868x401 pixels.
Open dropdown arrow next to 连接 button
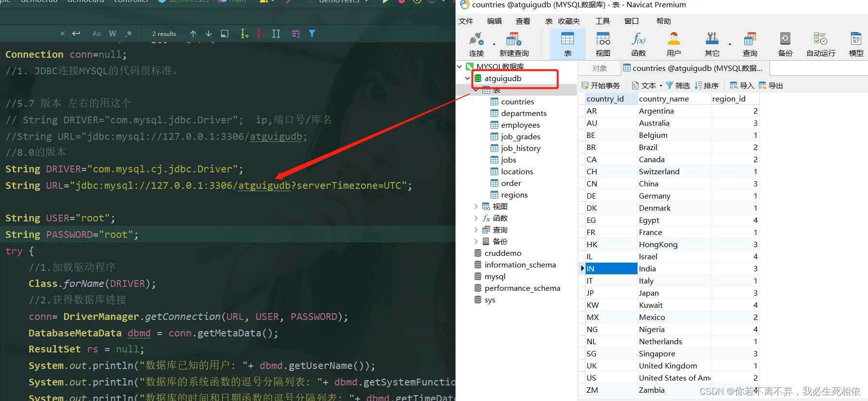pyautogui.click(x=494, y=44)
